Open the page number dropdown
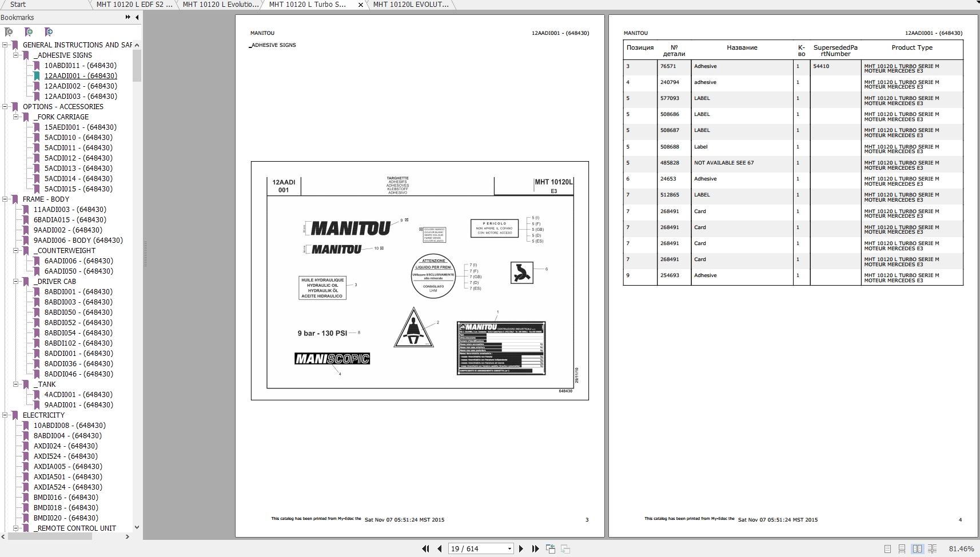This screenshot has width=980, height=557. click(509, 548)
